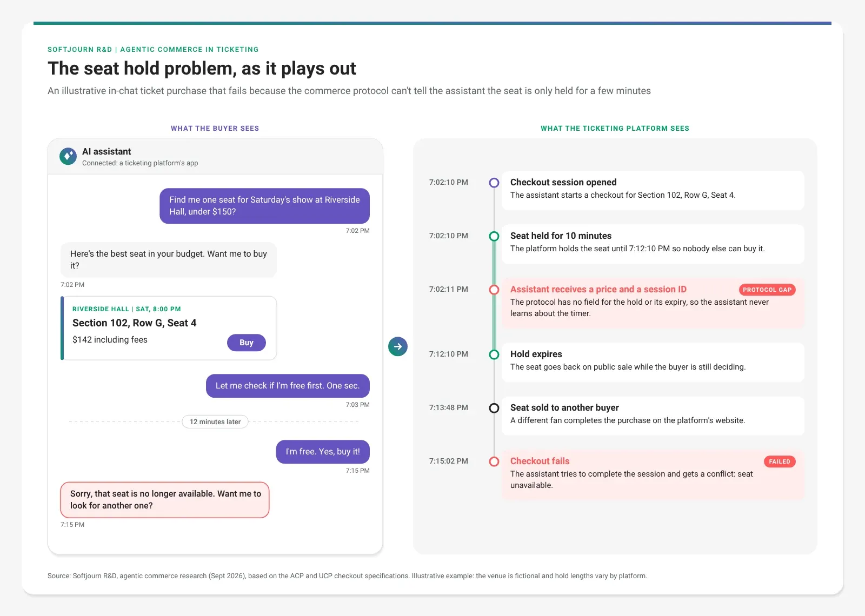Select the Hold expires timeline marker
Image resolution: width=865 pixels, height=616 pixels.
pyautogui.click(x=494, y=354)
